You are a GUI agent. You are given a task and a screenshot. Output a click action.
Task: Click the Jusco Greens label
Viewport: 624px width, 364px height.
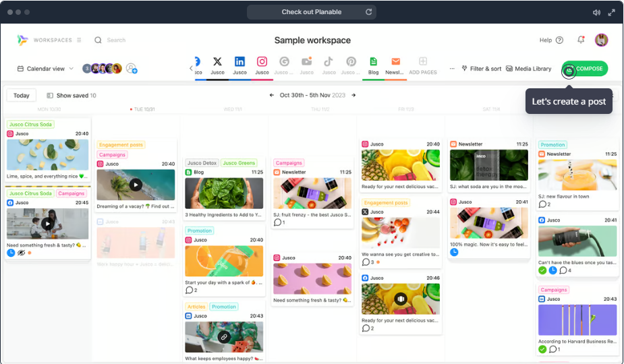[239, 162]
